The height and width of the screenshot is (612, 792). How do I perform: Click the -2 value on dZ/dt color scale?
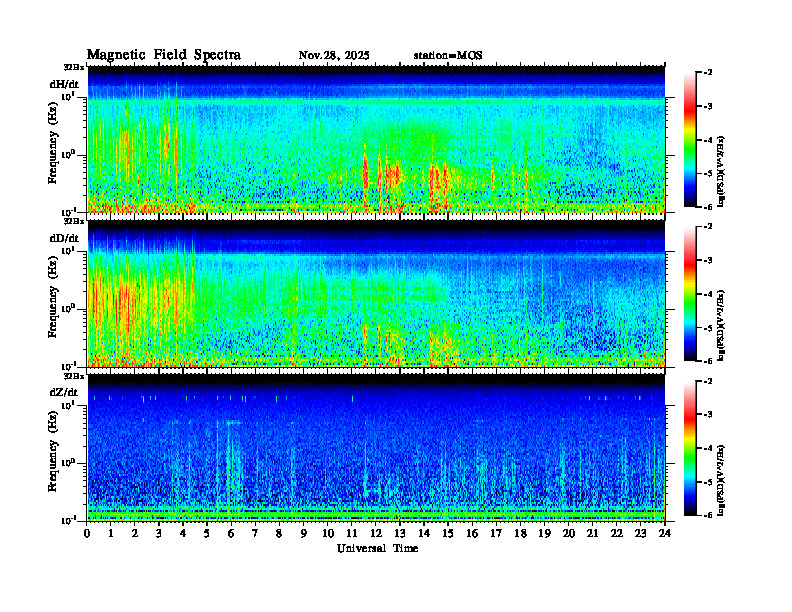pyautogui.click(x=707, y=381)
